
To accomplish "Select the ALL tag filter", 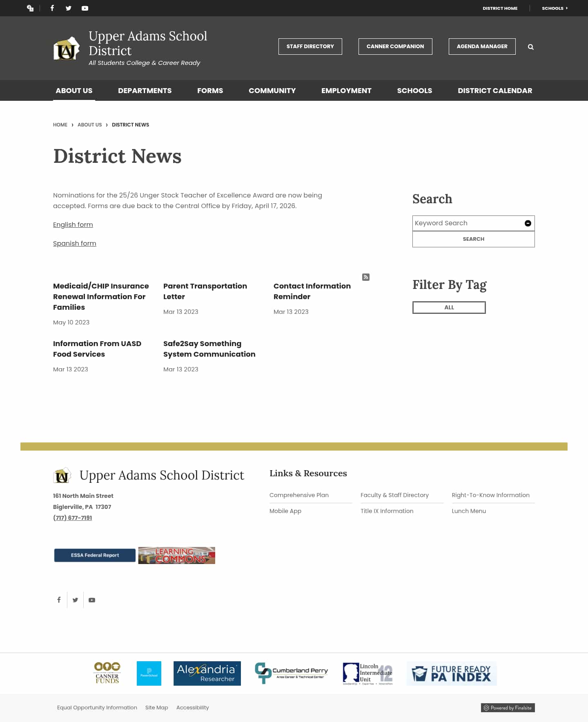I will pos(449,307).
